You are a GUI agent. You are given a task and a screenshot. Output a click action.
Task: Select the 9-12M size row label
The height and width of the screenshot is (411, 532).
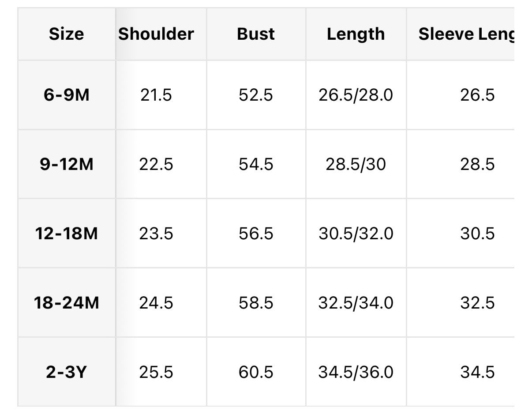coord(67,164)
